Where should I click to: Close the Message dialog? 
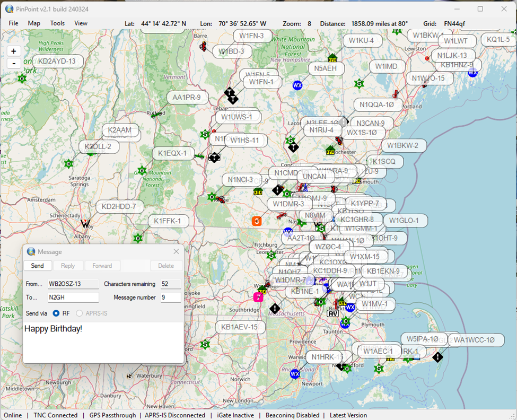[x=177, y=251]
